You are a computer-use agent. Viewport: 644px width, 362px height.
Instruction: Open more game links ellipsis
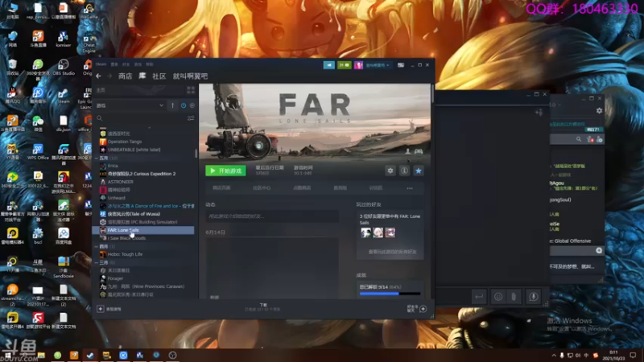click(410, 188)
